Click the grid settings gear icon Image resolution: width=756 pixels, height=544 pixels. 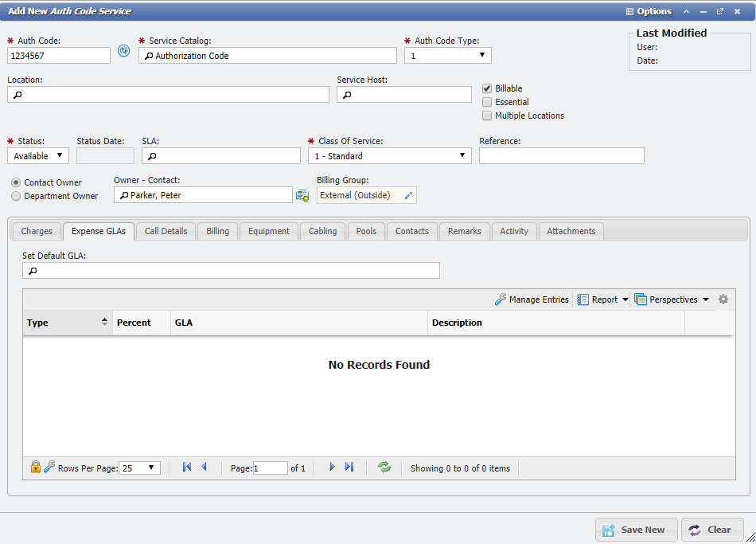(723, 299)
